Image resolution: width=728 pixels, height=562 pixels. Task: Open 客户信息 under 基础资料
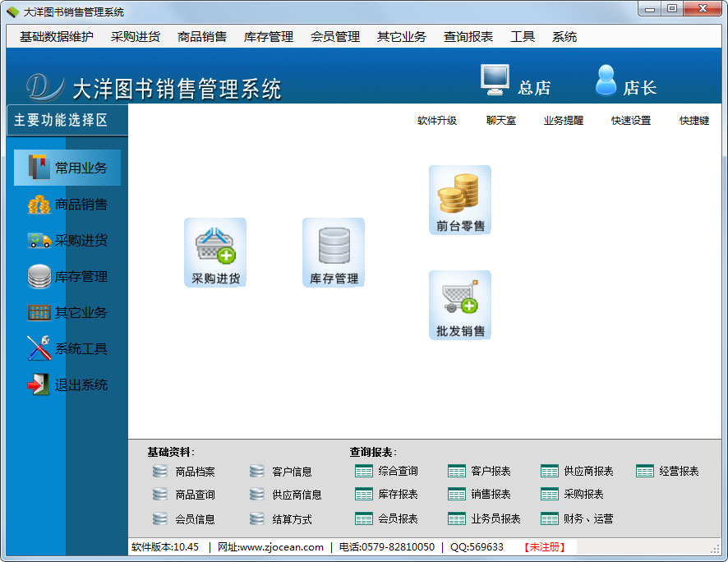coord(280,472)
